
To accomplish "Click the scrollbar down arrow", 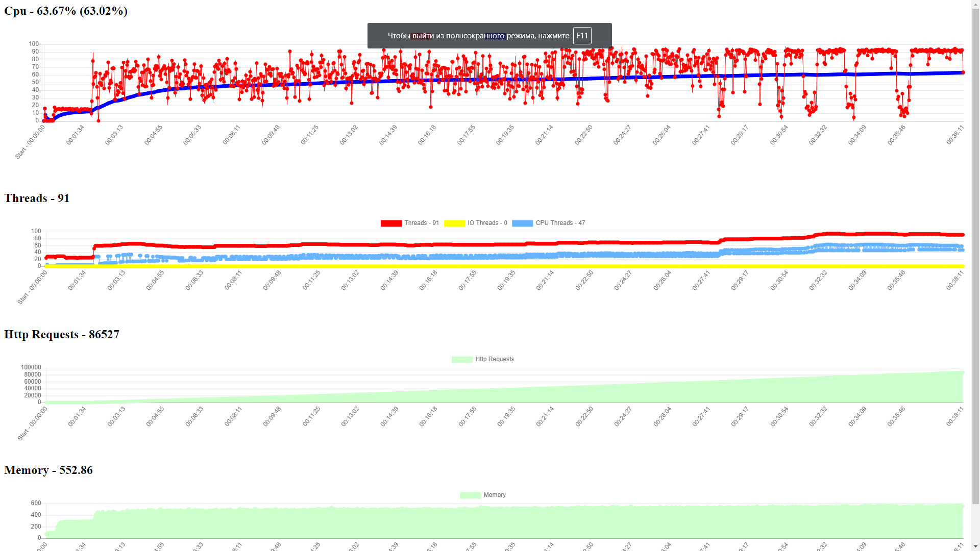I will pyautogui.click(x=976, y=546).
